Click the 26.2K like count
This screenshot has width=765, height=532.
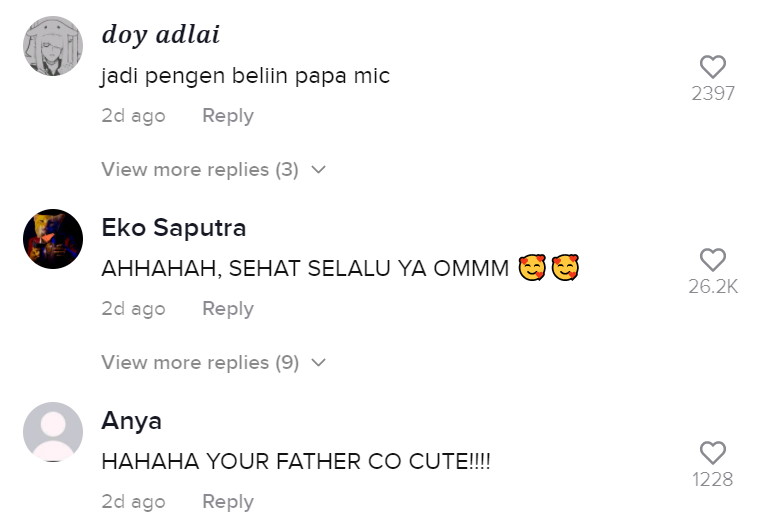(x=712, y=287)
